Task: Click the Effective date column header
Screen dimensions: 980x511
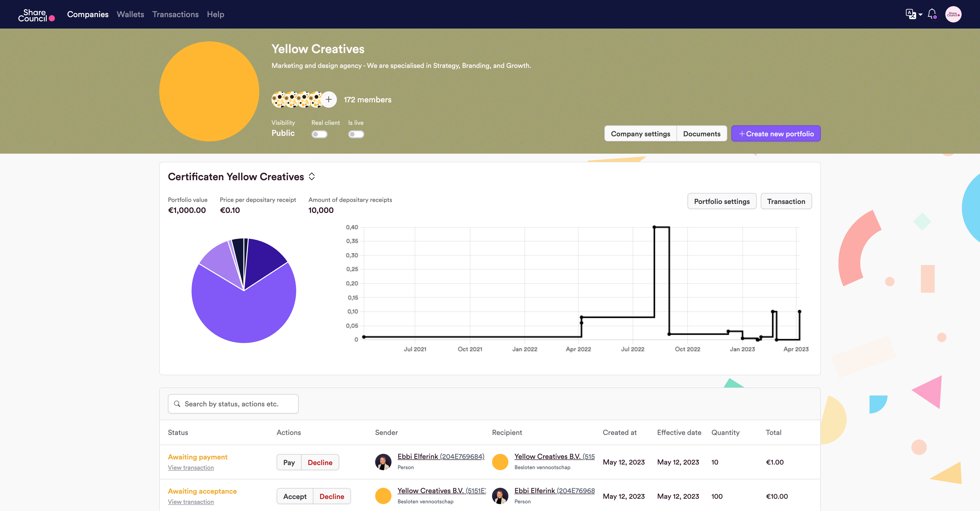Action: pos(679,433)
